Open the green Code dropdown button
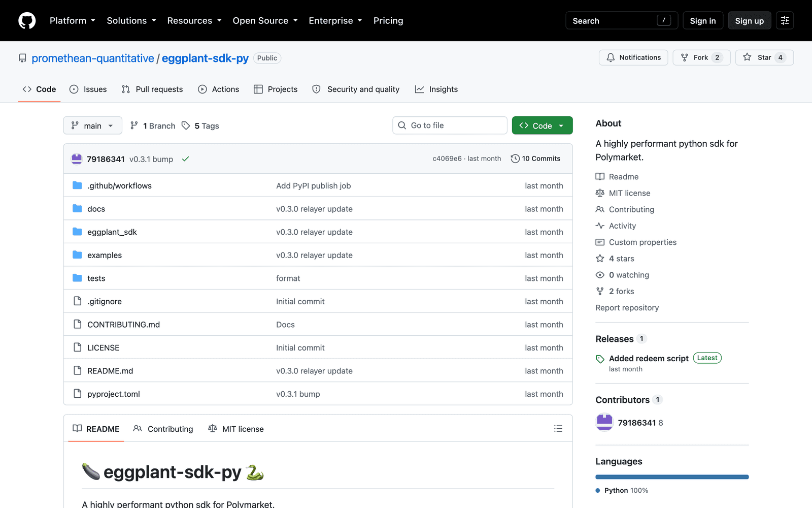Viewport: 812px width, 508px height. pyautogui.click(x=542, y=125)
